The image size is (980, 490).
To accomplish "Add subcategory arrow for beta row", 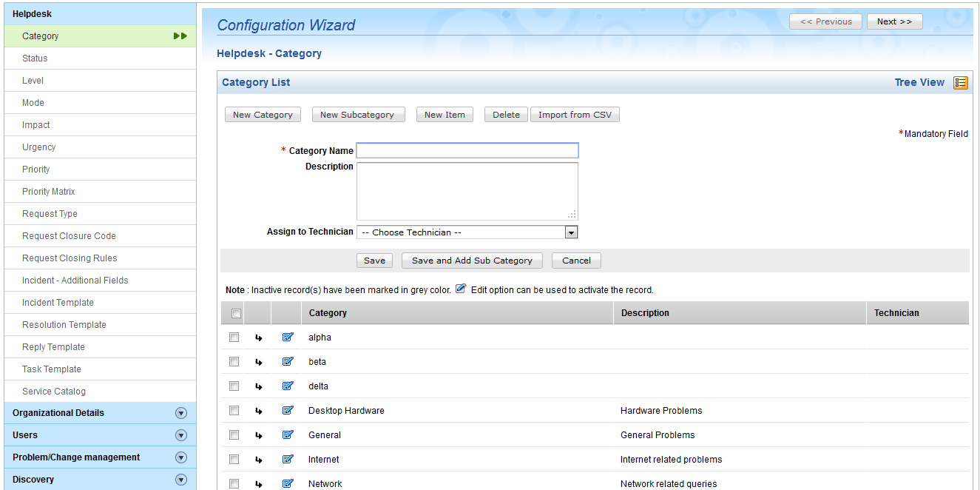I will 258,363.
